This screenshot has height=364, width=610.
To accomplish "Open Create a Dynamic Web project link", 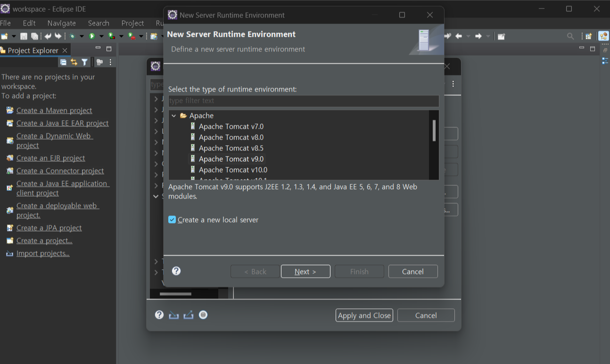I will [x=55, y=141].
